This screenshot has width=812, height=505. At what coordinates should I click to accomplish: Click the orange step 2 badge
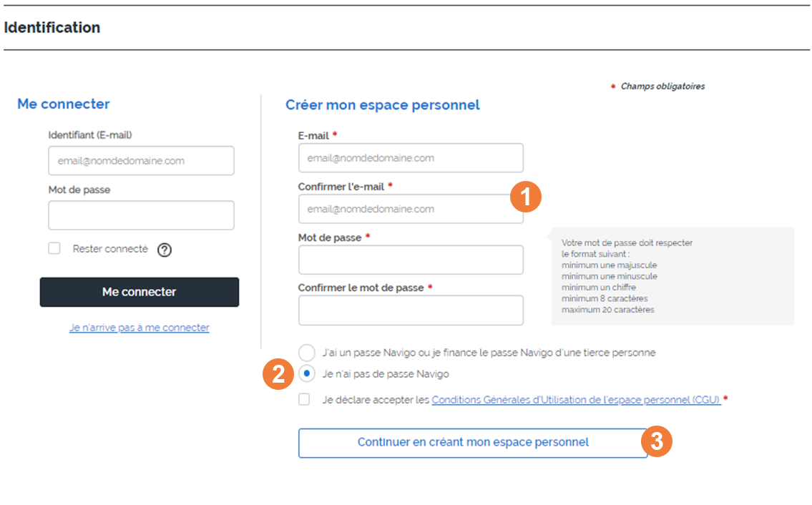(278, 374)
